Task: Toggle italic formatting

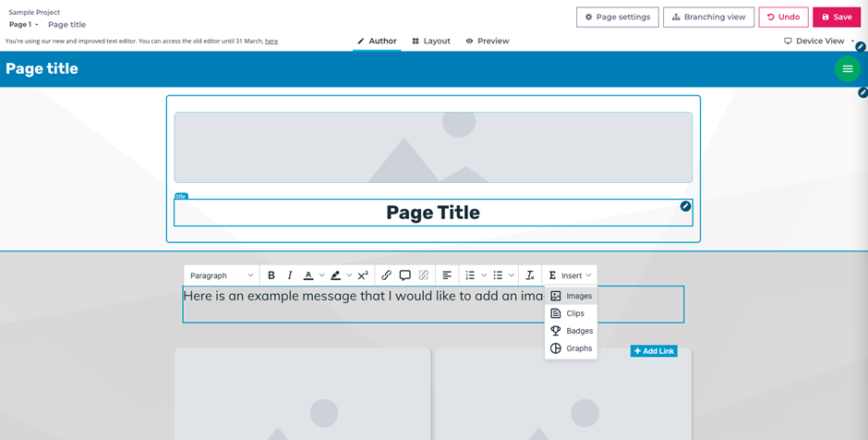Action: (x=290, y=275)
